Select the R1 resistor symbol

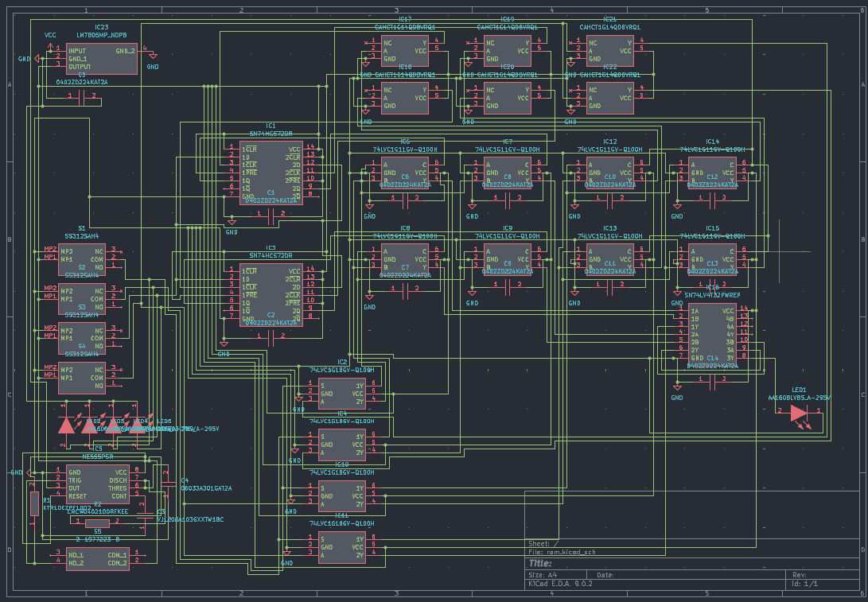click(34, 503)
